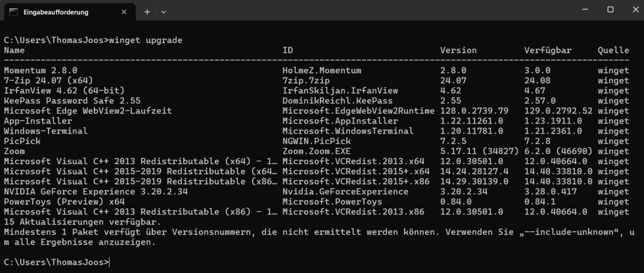Open the terminal profile dropdown menu
Screen dimensions: 644x273
[164, 12]
